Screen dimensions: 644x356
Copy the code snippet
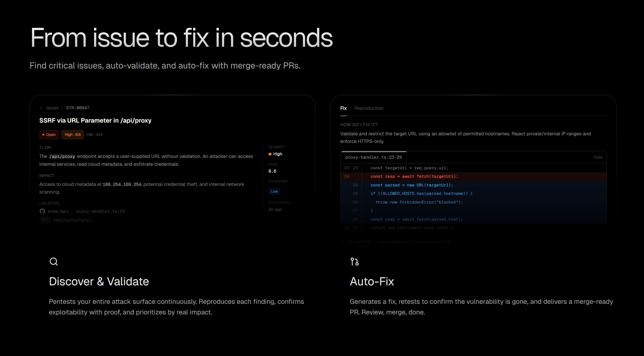click(x=598, y=157)
